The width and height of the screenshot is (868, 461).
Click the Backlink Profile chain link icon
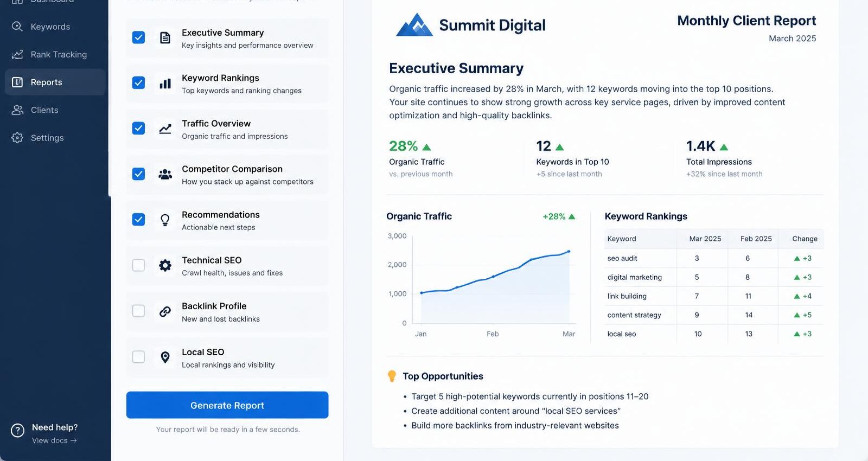tap(165, 311)
